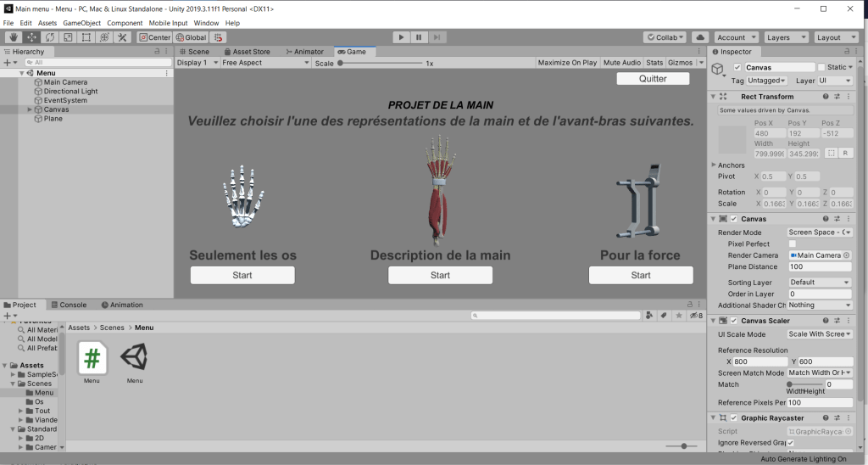
Task: Toggle the Canvas object active checkbox
Action: pos(737,68)
